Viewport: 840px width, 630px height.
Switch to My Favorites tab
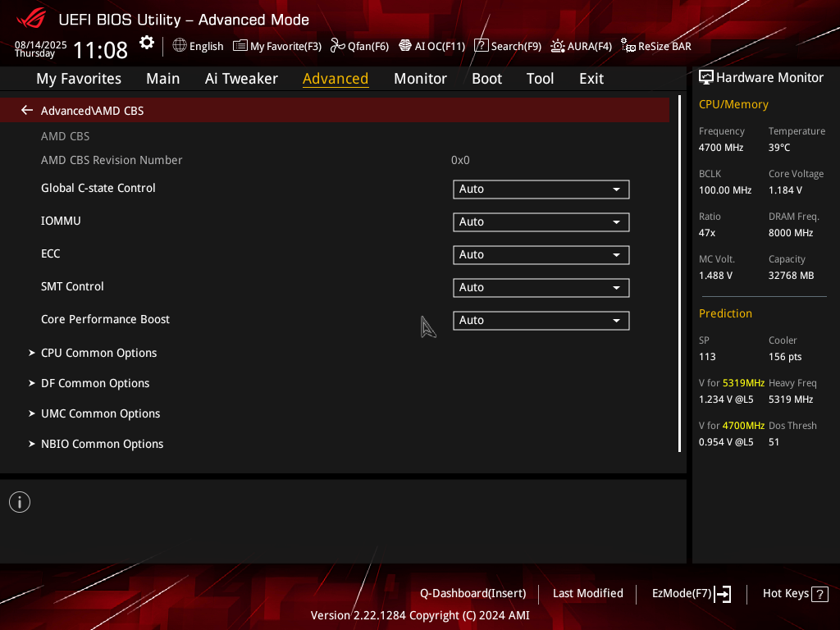click(79, 79)
